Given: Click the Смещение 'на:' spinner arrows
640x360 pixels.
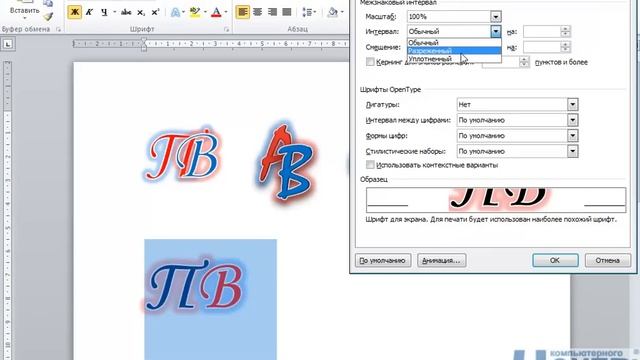Looking at the screenshot, I should pyautogui.click(x=566, y=47).
